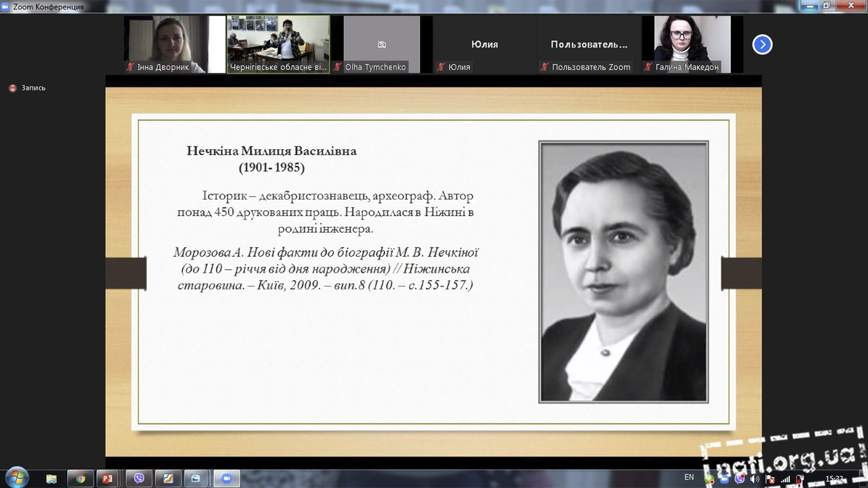Click the green download tray icon
Viewport: 868px width, 488px height.
pyautogui.click(x=709, y=479)
